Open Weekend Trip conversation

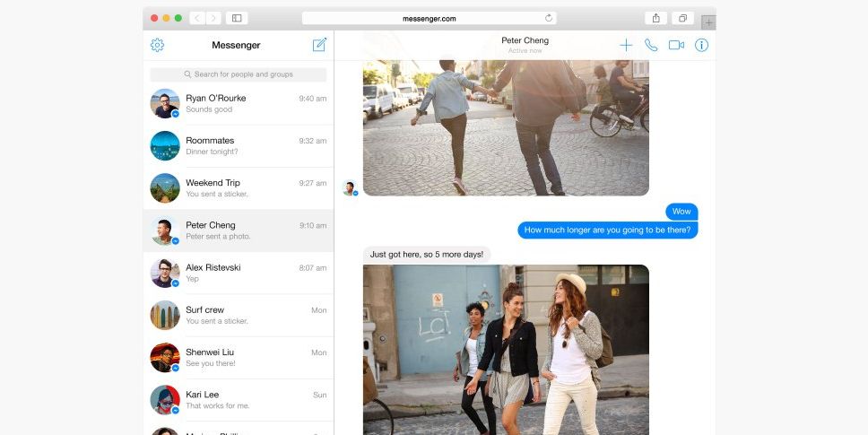pyautogui.click(x=239, y=188)
